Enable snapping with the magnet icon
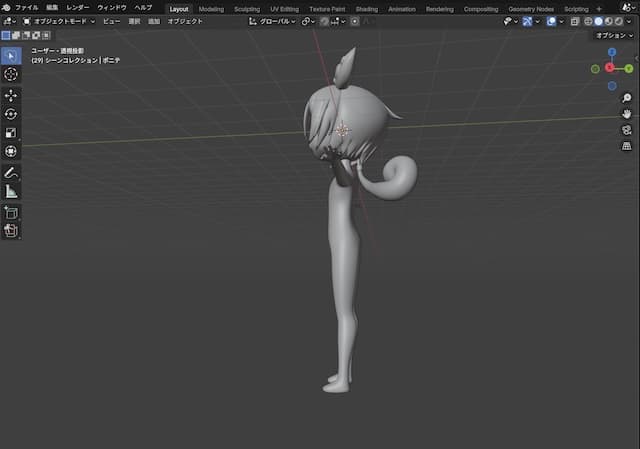This screenshot has width=640, height=449. click(325, 21)
